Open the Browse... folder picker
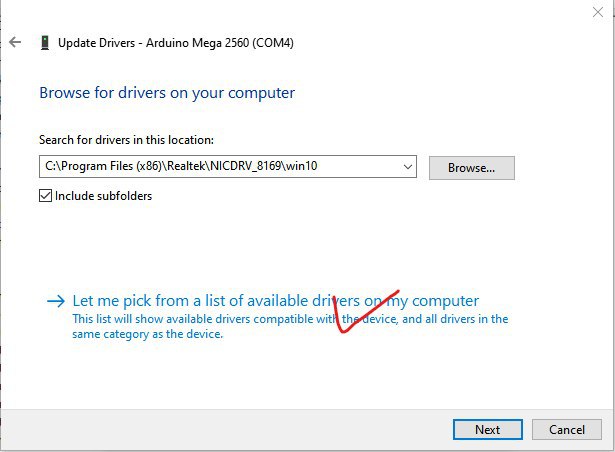 point(471,168)
